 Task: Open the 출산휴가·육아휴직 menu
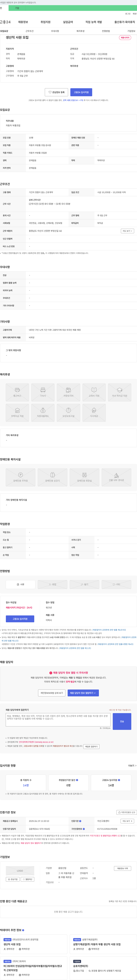pos(125,22)
